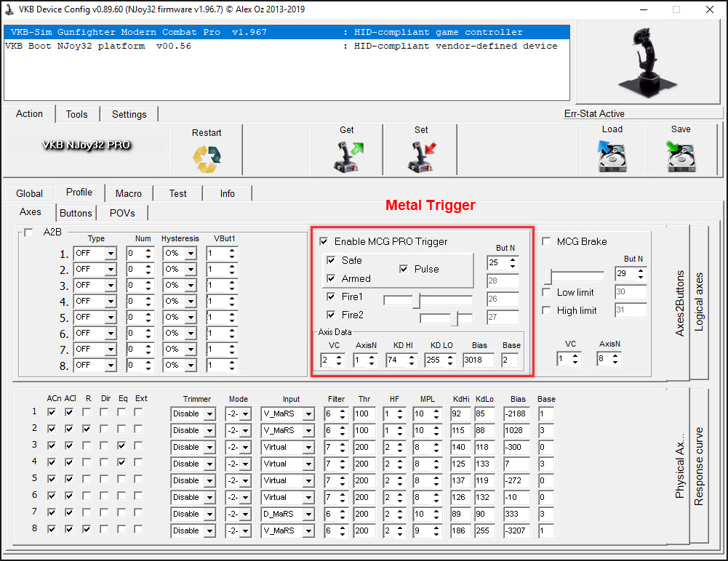Open axis 1 Input V_MaRS dropdown
The width and height of the screenshot is (728, 561).
[309, 414]
